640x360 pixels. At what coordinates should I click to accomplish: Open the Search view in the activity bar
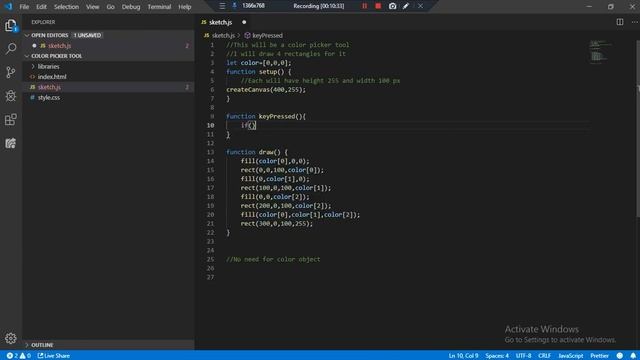pyautogui.click(x=11, y=49)
